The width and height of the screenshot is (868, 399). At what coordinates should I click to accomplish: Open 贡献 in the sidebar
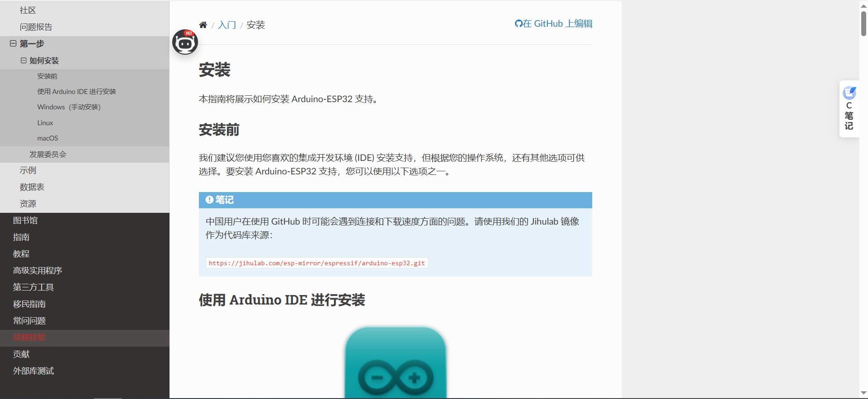point(21,354)
